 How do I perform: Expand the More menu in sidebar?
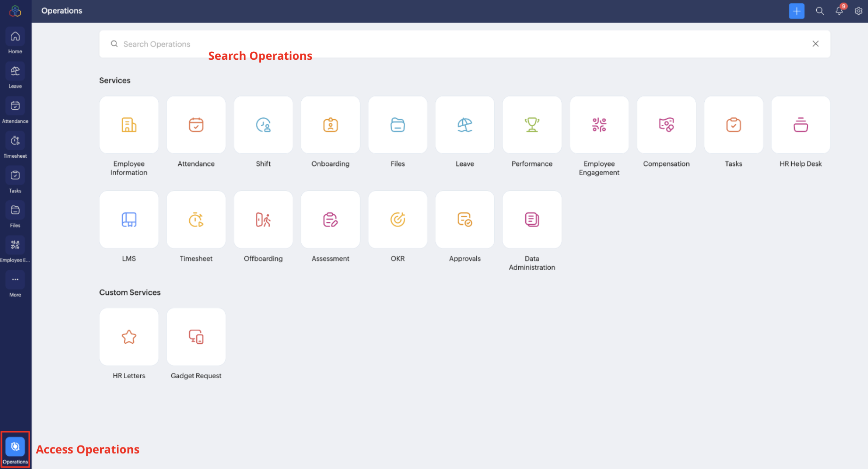[15, 284]
